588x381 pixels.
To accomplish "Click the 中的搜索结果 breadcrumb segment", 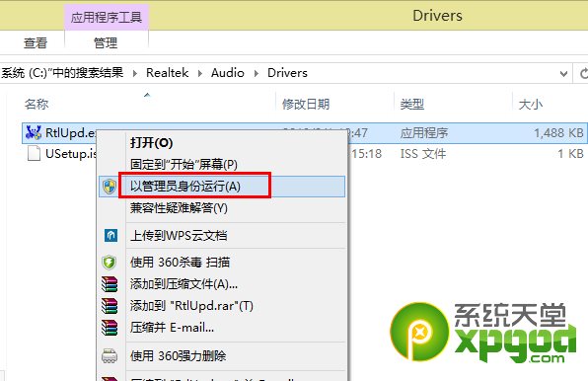I will point(62,73).
